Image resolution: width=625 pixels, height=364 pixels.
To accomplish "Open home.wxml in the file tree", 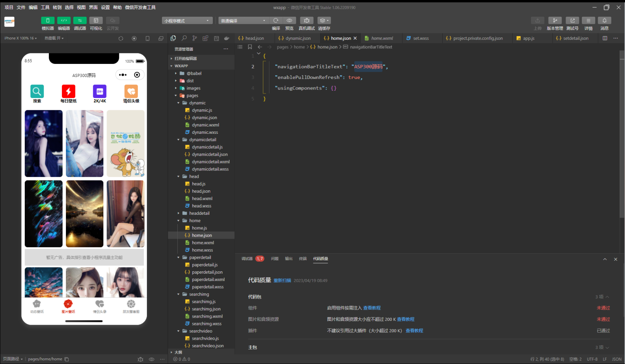I will pos(203,243).
